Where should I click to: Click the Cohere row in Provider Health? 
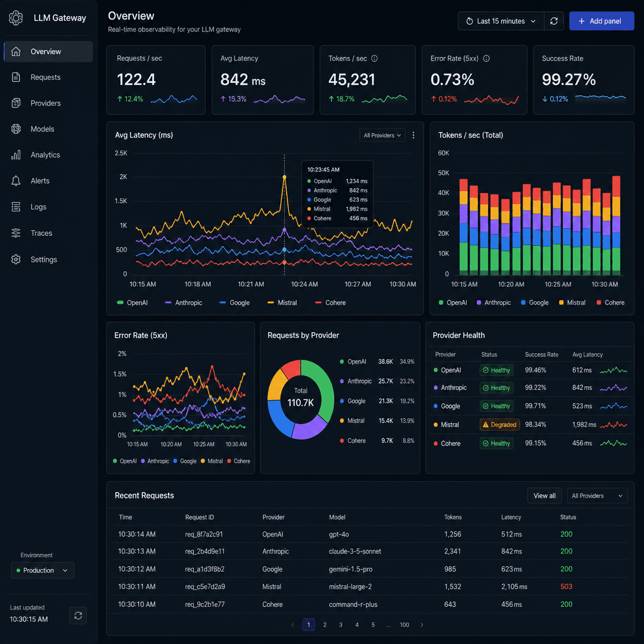tap(530, 443)
